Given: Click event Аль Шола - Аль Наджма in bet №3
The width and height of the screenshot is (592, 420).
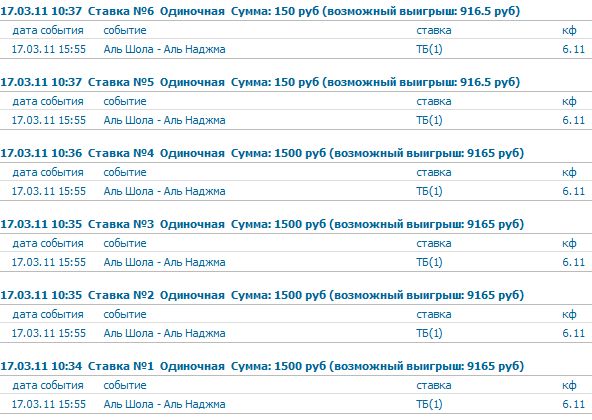Looking at the screenshot, I should (165, 262).
